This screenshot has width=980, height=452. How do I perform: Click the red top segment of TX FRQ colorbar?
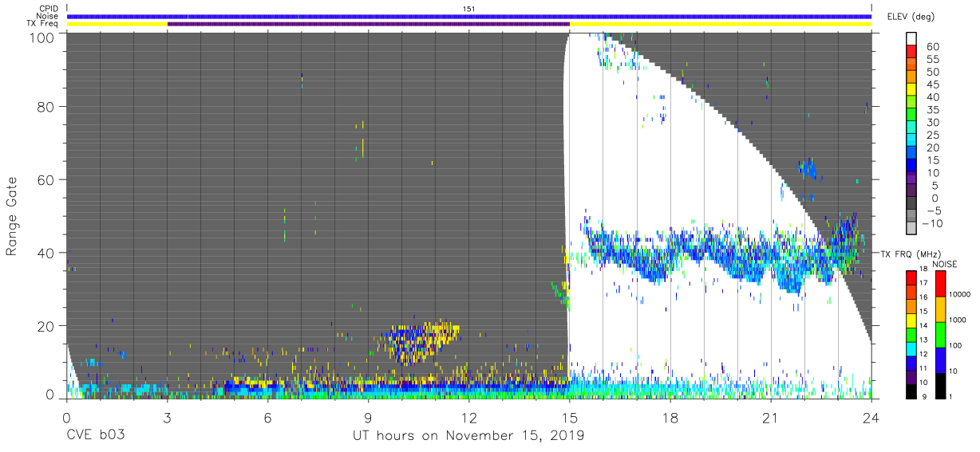[x=911, y=277]
